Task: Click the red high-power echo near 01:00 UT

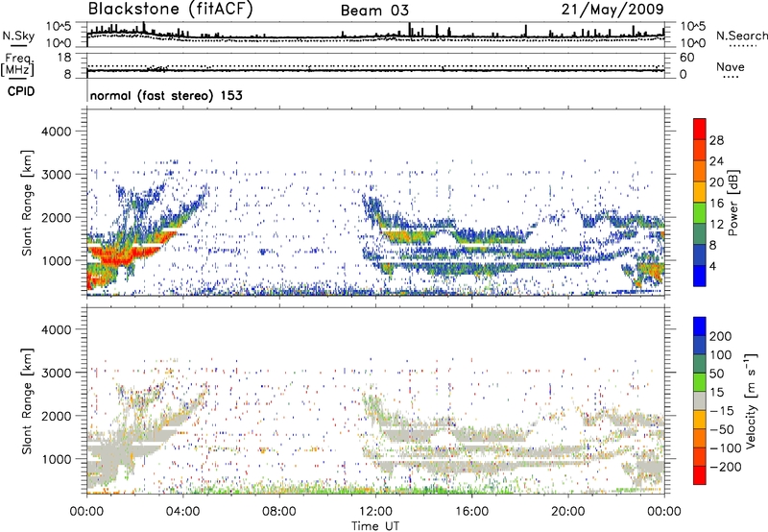Action: [x=116, y=256]
